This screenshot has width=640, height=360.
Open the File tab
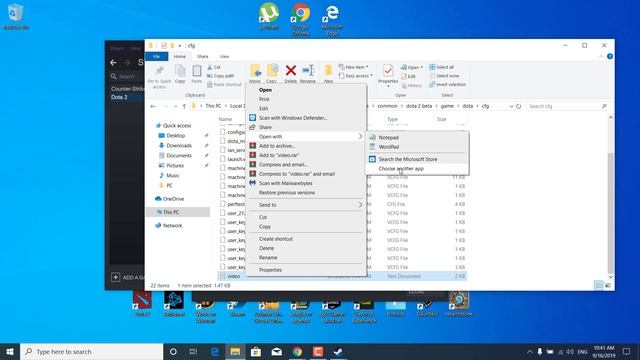click(x=156, y=56)
